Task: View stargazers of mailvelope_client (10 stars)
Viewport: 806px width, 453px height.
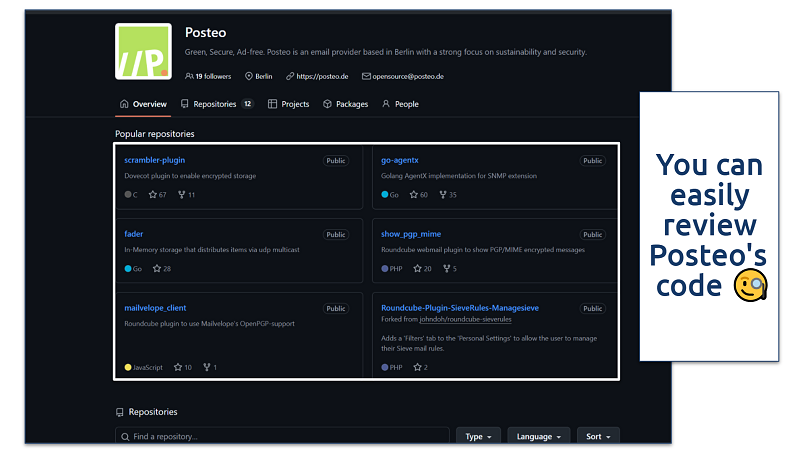Action: pyautogui.click(x=183, y=368)
